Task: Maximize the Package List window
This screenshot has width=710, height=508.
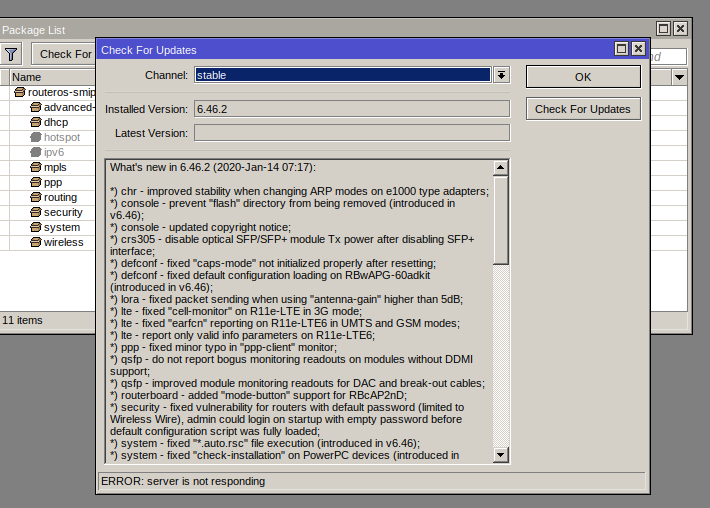Action: (663, 29)
